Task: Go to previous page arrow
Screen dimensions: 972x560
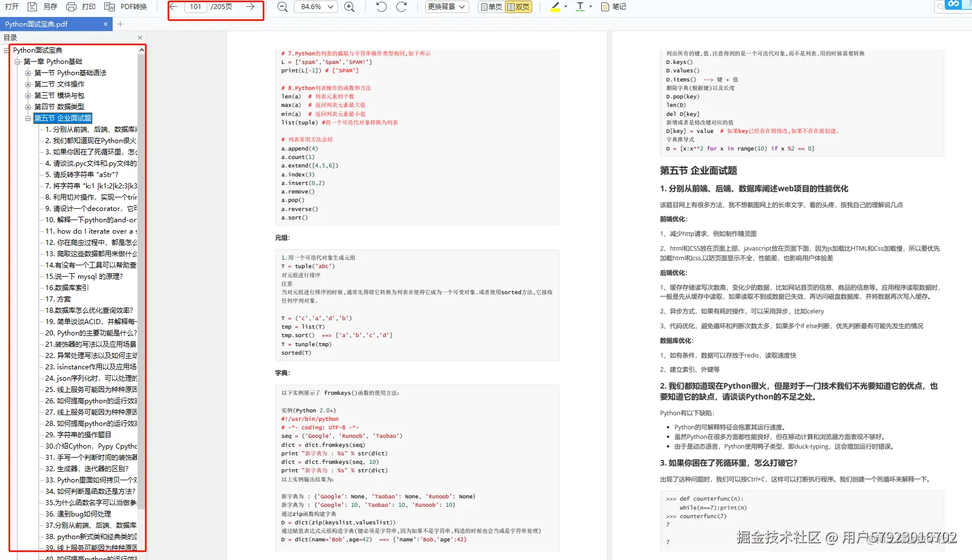Action: [174, 7]
